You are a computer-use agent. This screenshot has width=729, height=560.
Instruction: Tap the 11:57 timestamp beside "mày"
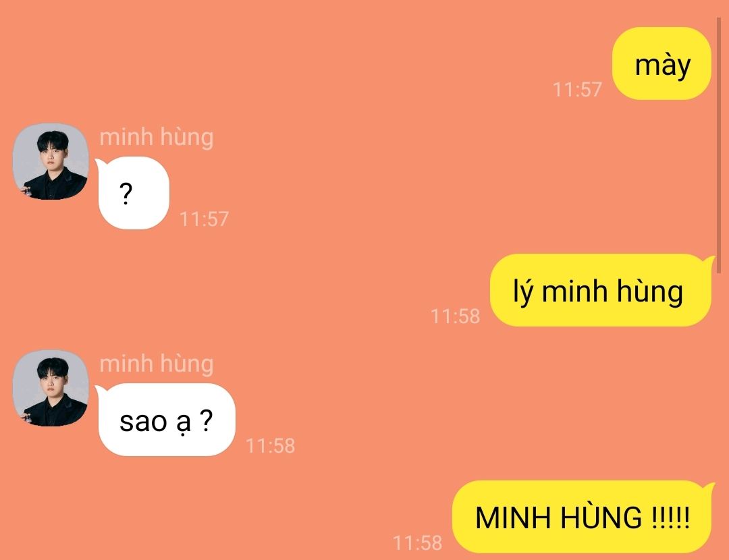click(577, 89)
